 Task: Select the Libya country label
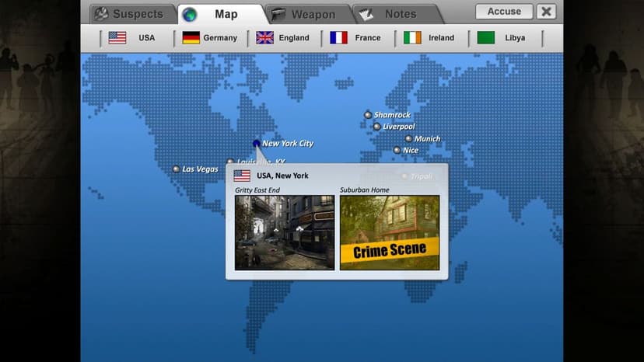coord(515,38)
